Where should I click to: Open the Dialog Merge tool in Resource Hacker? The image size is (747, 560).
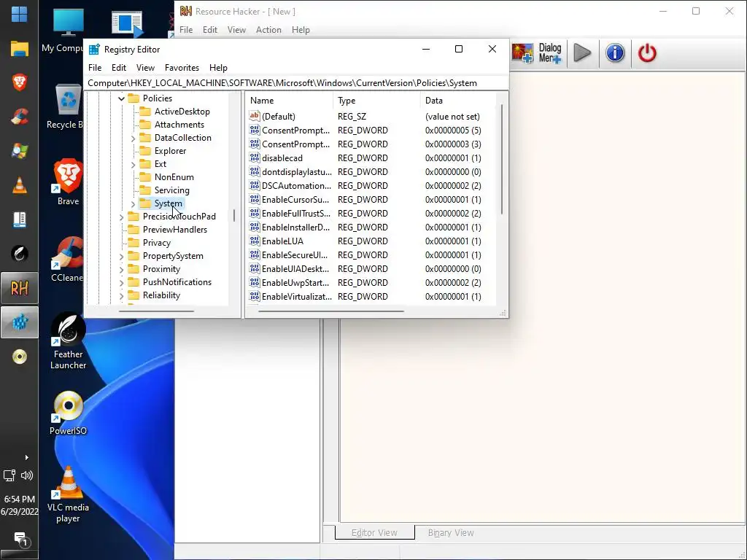point(550,52)
